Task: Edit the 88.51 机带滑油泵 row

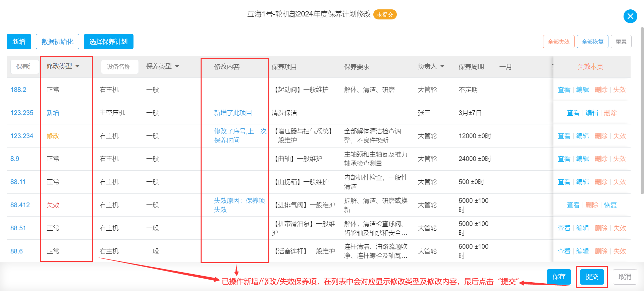Action: click(x=582, y=228)
